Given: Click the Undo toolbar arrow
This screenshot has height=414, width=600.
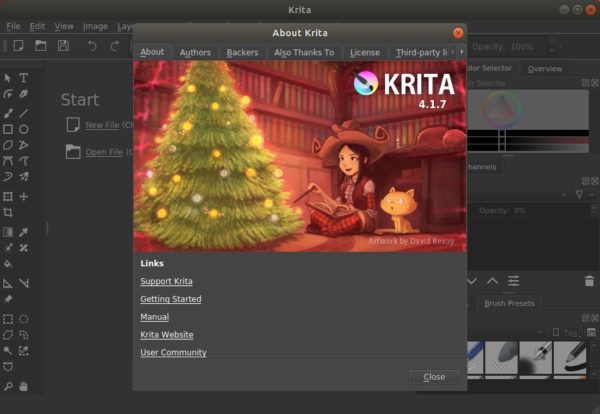Looking at the screenshot, I should pyautogui.click(x=92, y=46).
